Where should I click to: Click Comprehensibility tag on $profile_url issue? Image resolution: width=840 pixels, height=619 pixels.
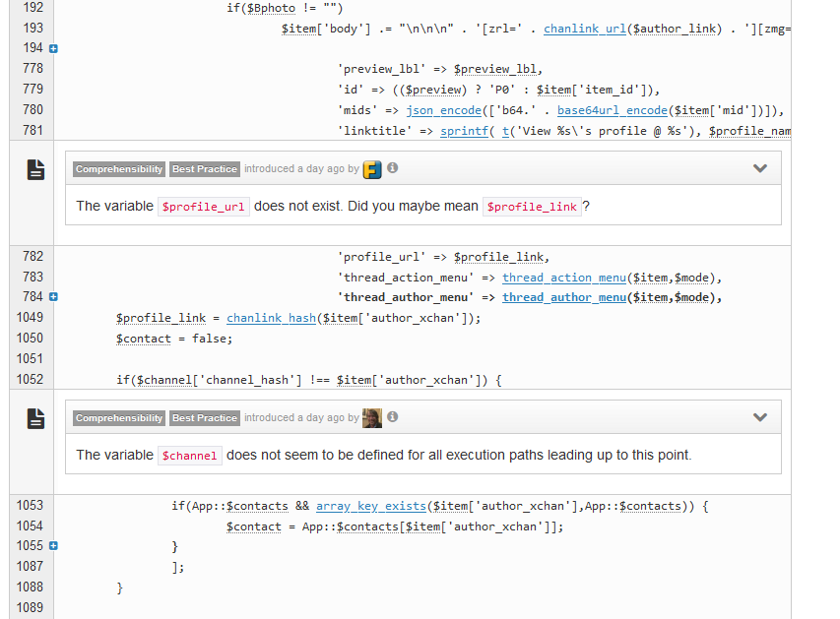(x=119, y=169)
